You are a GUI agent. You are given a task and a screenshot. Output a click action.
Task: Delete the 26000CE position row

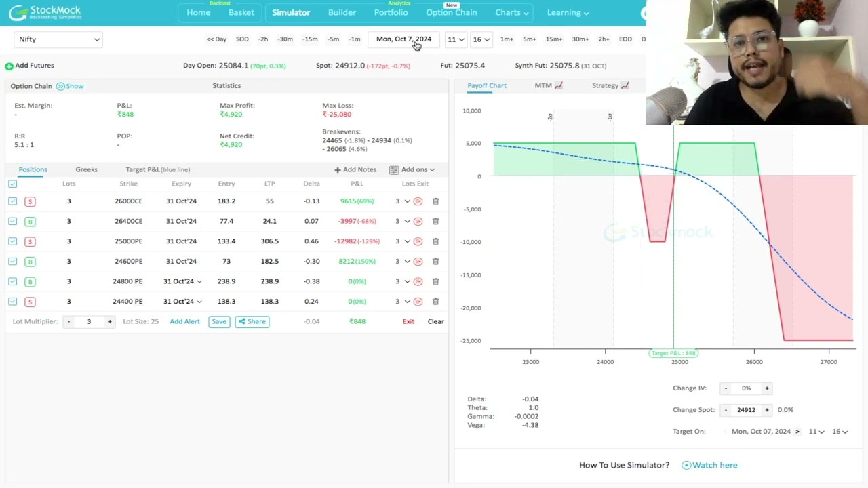[x=436, y=201]
